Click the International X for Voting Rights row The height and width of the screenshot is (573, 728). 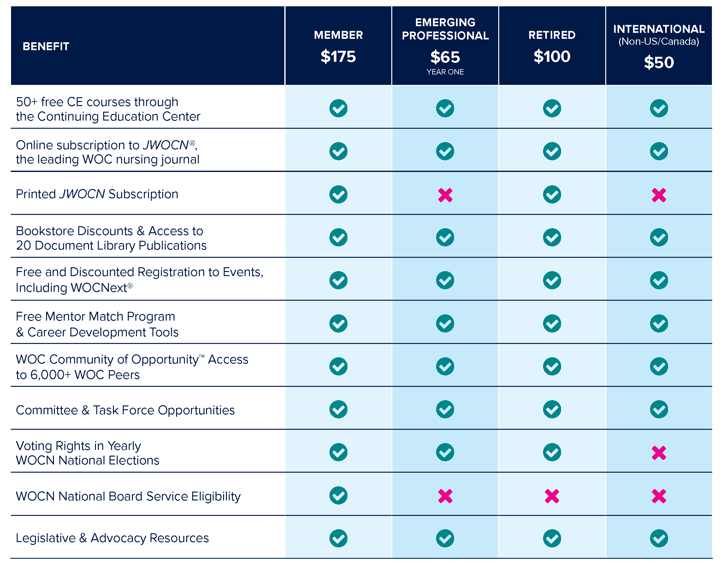tap(659, 452)
